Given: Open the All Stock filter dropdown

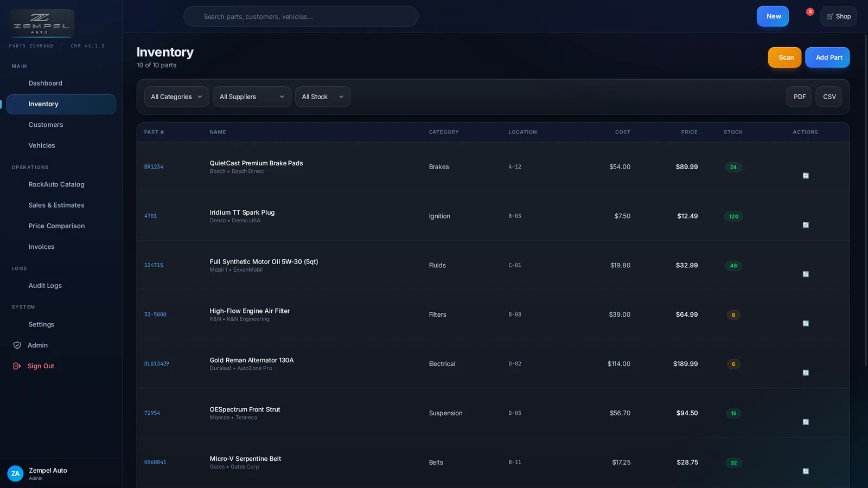Looking at the screenshot, I should tap(323, 97).
